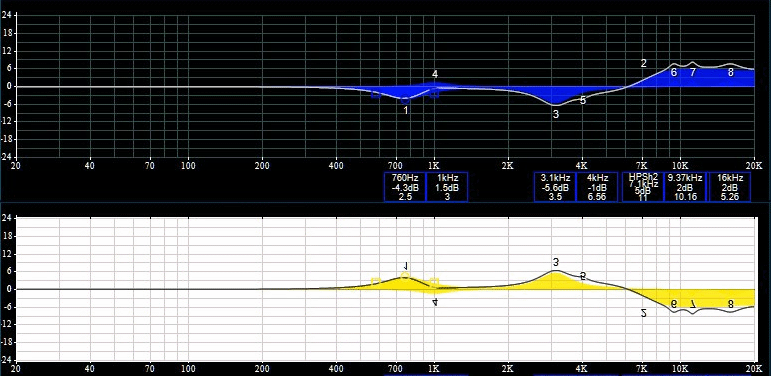
Task: Select mirrored band 6 node in the yellow graph
Action: click(674, 304)
